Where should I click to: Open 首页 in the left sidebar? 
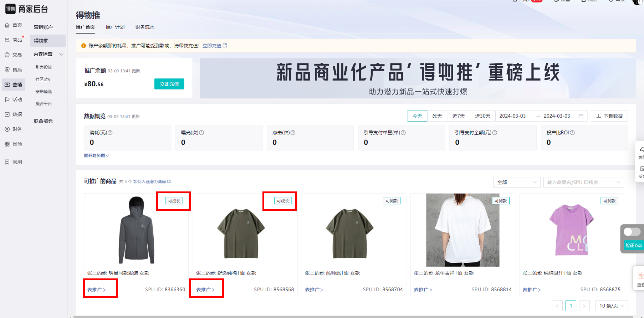(14, 25)
